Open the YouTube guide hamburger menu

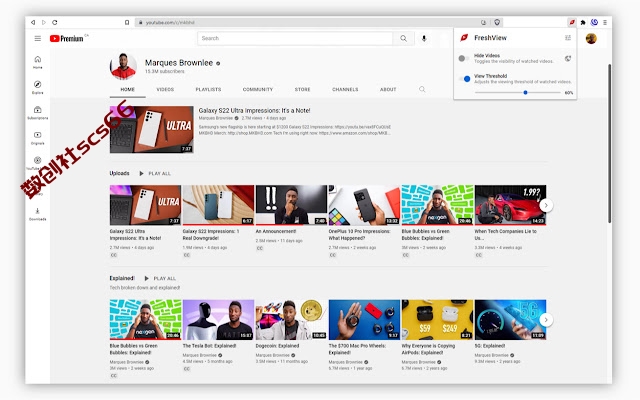coord(38,38)
